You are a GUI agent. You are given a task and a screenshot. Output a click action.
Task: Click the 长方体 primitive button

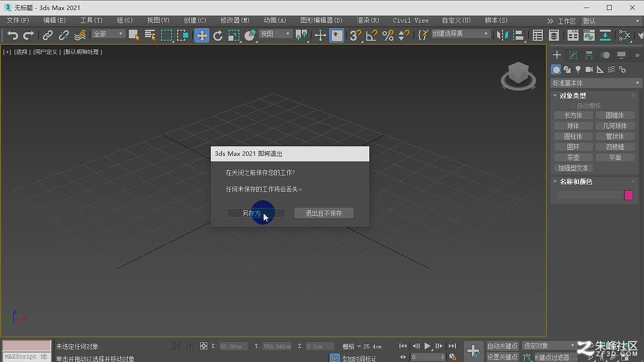pyautogui.click(x=573, y=115)
